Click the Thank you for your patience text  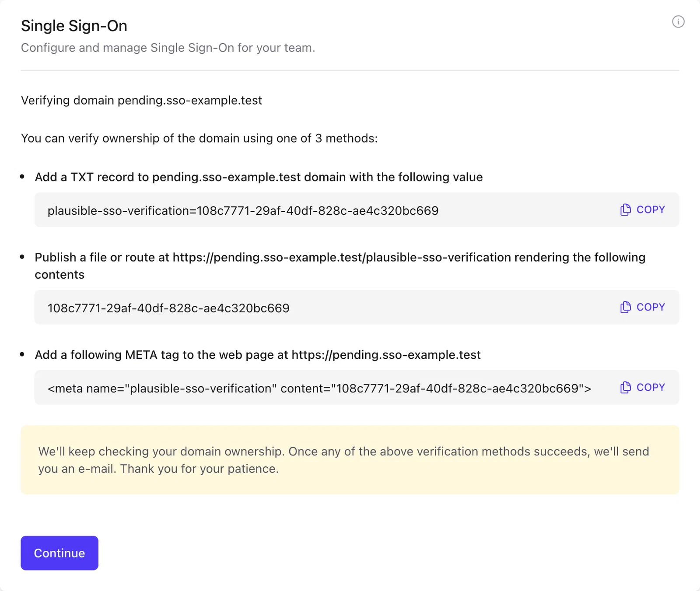[199, 469]
